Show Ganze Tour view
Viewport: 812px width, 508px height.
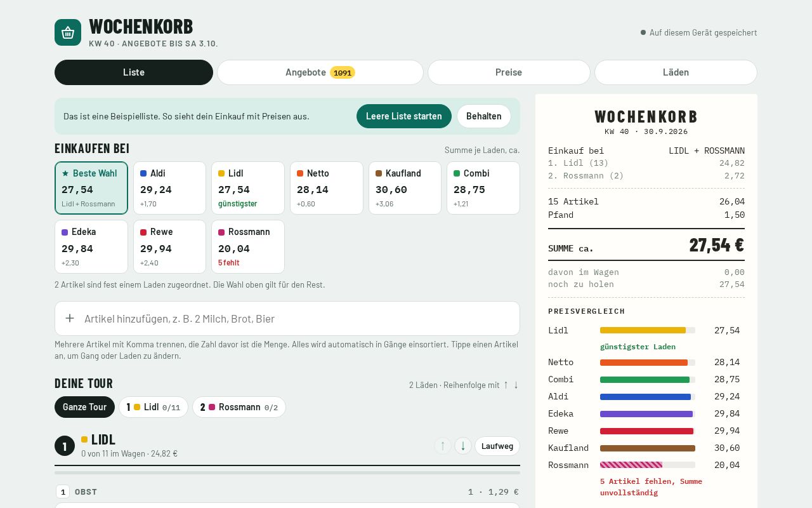(x=84, y=407)
